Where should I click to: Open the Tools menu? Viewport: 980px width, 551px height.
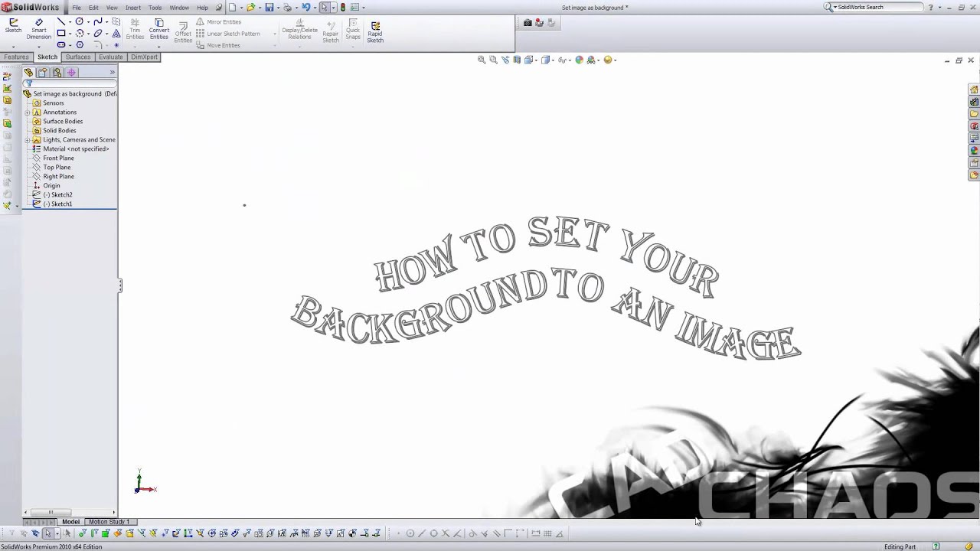(x=155, y=8)
